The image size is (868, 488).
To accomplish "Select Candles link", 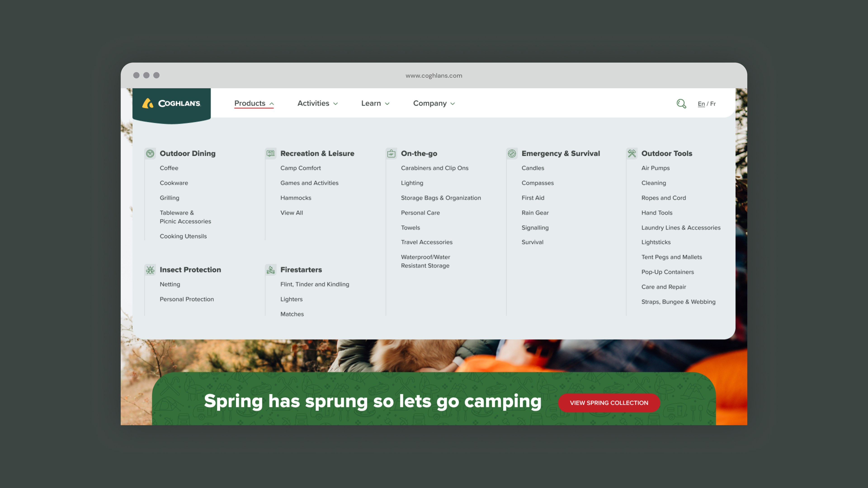I will pos(533,168).
